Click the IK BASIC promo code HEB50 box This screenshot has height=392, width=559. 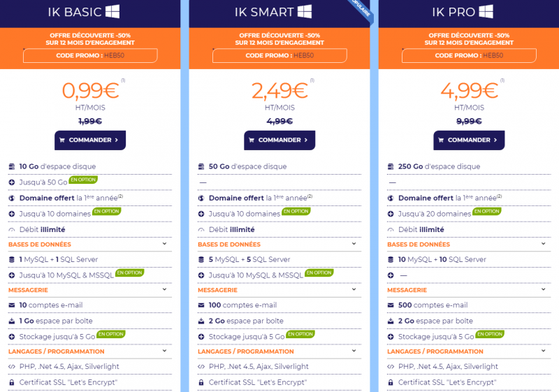click(x=90, y=56)
